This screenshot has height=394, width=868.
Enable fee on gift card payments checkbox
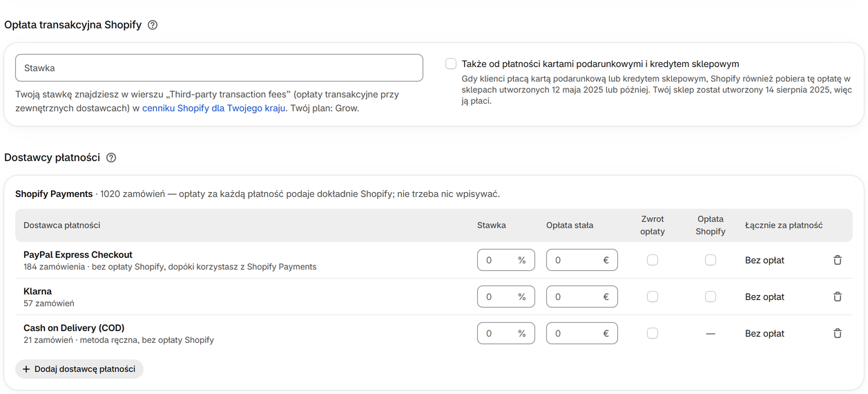pyautogui.click(x=451, y=64)
